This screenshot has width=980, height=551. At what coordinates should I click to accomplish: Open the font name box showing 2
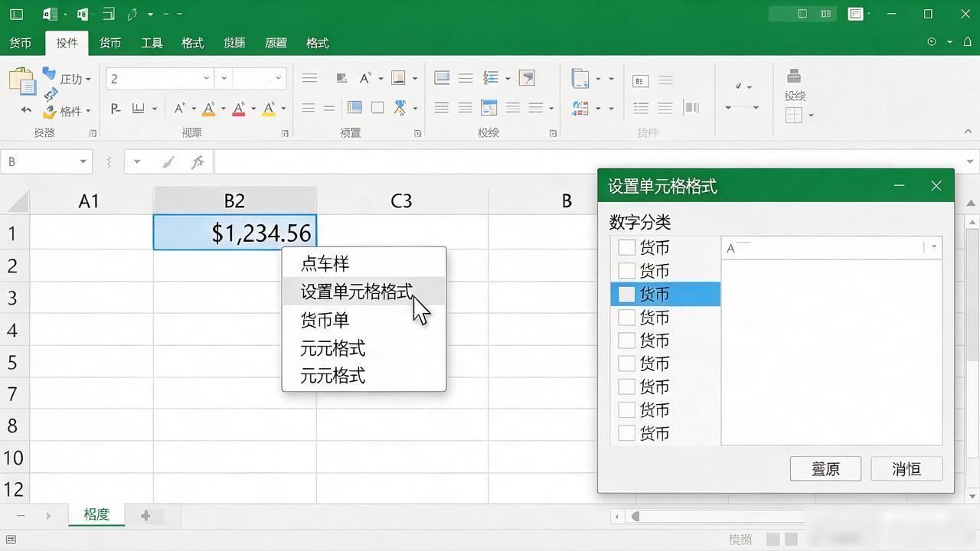click(159, 78)
